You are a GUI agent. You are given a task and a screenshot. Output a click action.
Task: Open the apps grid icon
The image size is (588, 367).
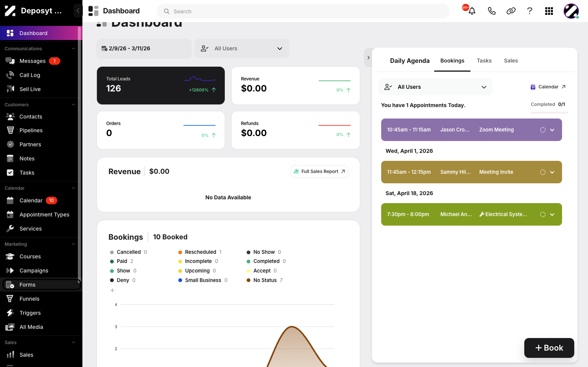pyautogui.click(x=549, y=11)
